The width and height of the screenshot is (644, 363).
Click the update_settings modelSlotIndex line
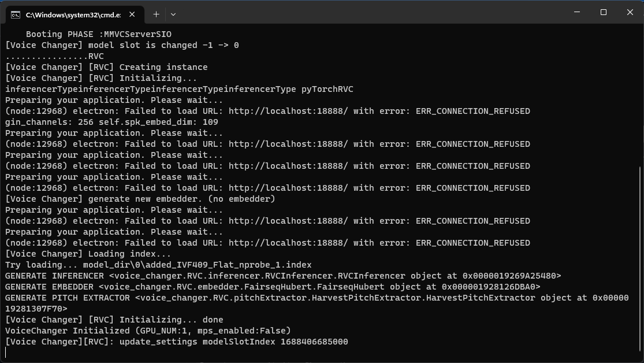click(173, 342)
